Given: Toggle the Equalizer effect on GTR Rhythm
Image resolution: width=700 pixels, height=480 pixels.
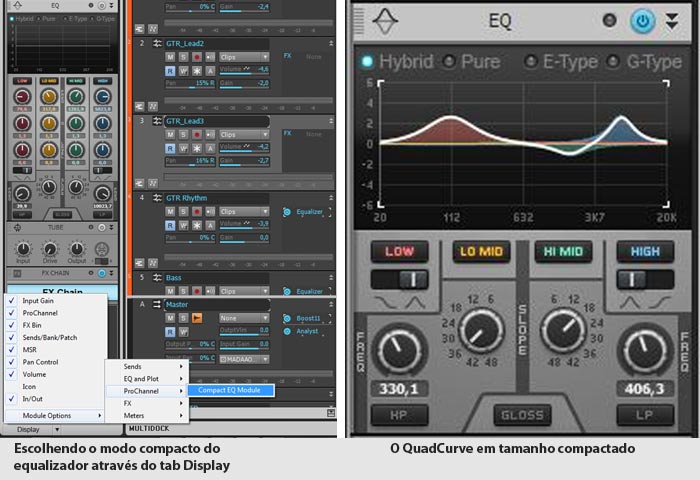Looking at the screenshot, I should pyautogui.click(x=287, y=212).
